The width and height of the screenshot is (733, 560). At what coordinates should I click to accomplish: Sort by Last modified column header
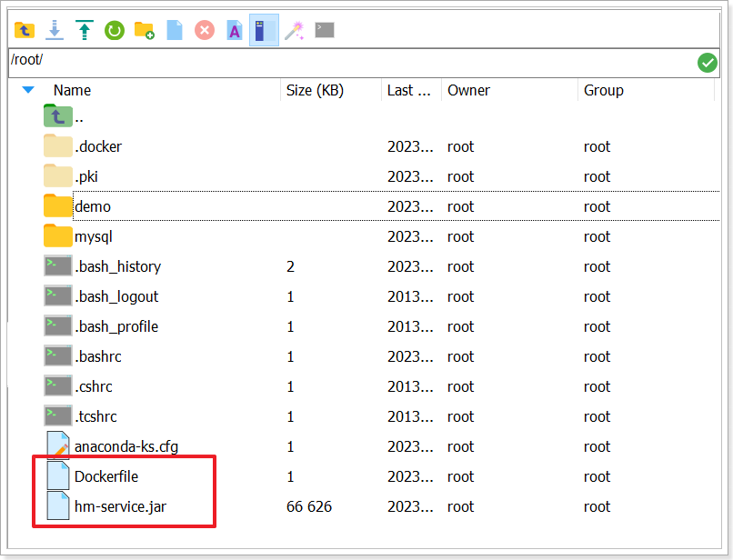[x=408, y=90]
